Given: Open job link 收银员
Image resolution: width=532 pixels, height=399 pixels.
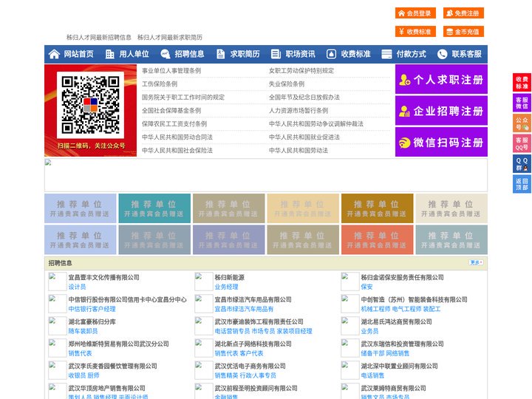Looking at the screenshot, I should pos(77,375).
